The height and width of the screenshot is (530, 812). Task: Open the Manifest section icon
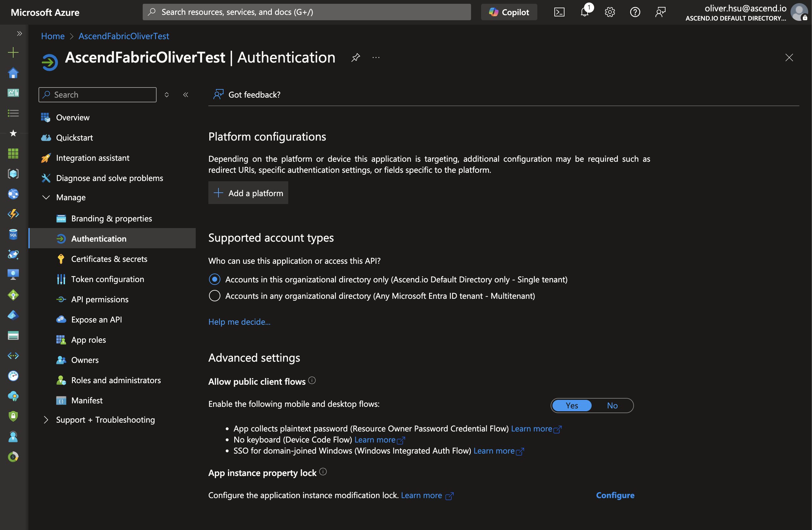point(61,400)
